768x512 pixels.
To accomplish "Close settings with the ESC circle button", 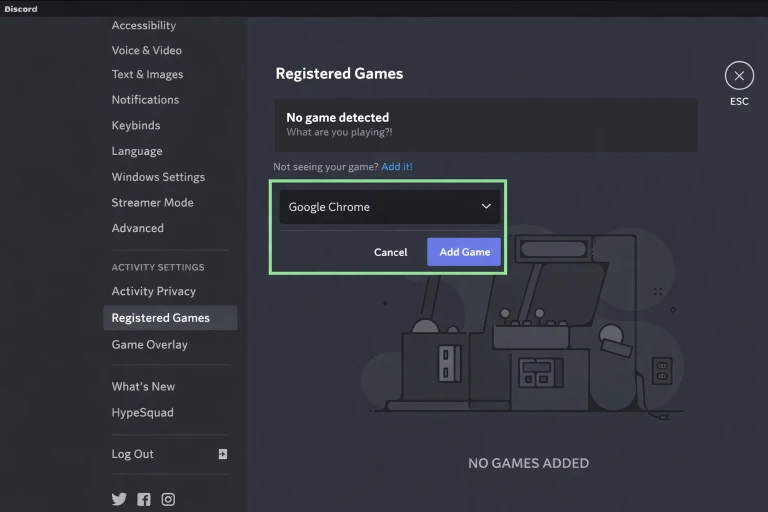I will [739, 75].
